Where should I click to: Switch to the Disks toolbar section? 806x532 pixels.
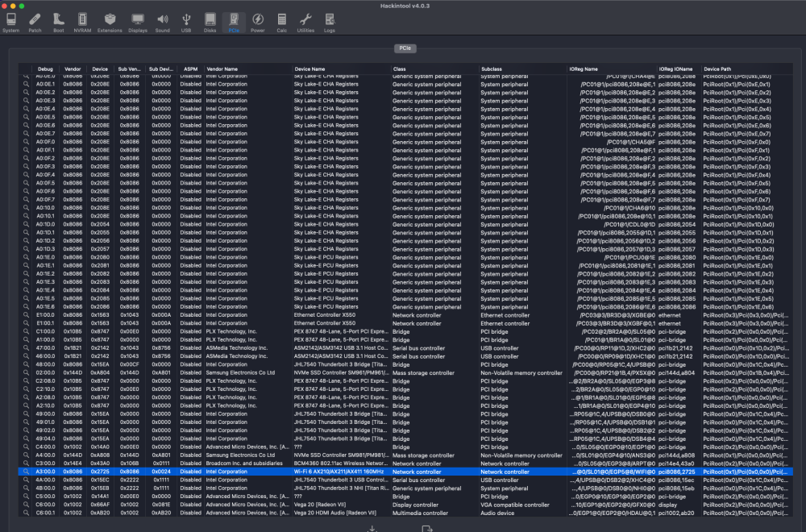coord(210,23)
